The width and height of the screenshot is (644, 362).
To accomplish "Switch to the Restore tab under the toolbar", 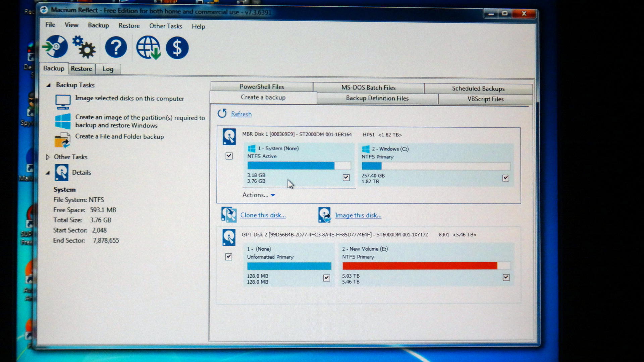I will click(82, 69).
